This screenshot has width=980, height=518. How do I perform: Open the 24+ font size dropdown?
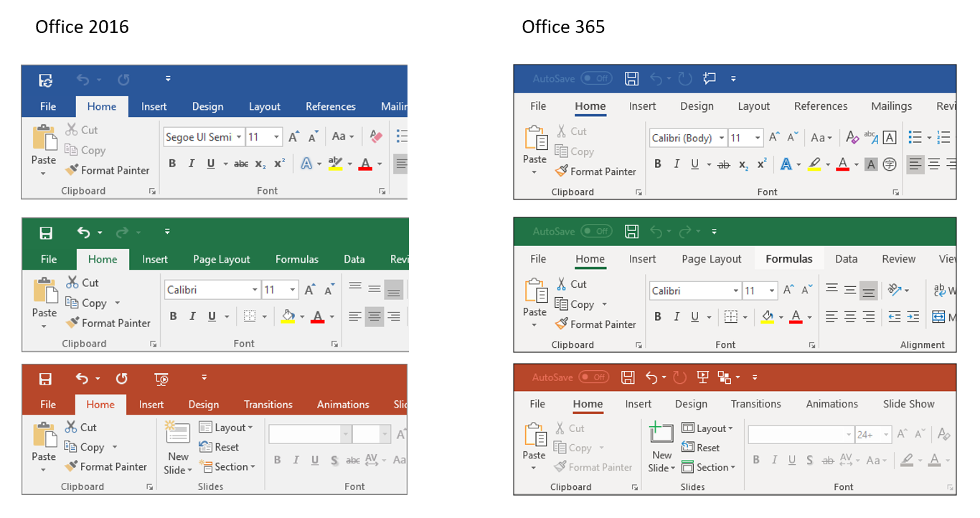(887, 435)
